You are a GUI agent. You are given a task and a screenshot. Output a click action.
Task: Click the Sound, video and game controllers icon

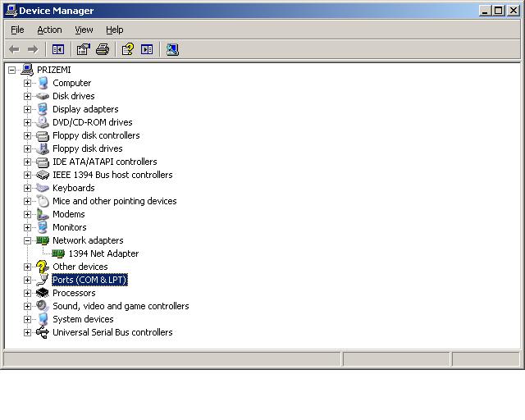click(43, 306)
